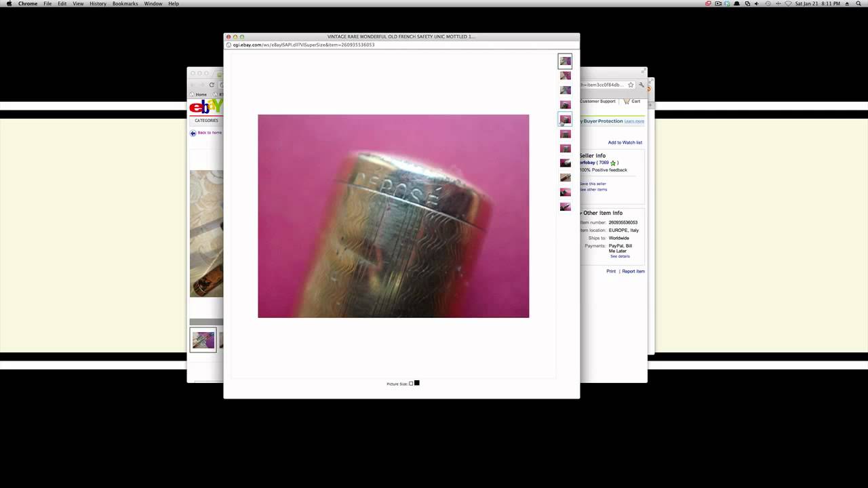Select the fourth photo thumbnail in the popup strip
868x488 pixels.
tap(565, 104)
